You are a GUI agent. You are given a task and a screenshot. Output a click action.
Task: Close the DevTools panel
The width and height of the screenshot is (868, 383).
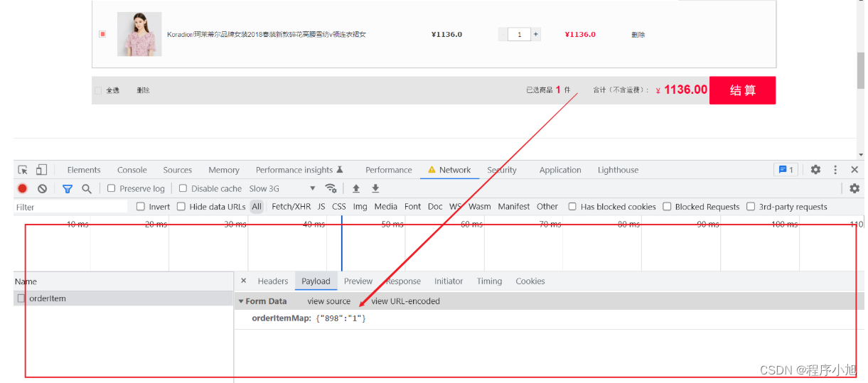854,170
